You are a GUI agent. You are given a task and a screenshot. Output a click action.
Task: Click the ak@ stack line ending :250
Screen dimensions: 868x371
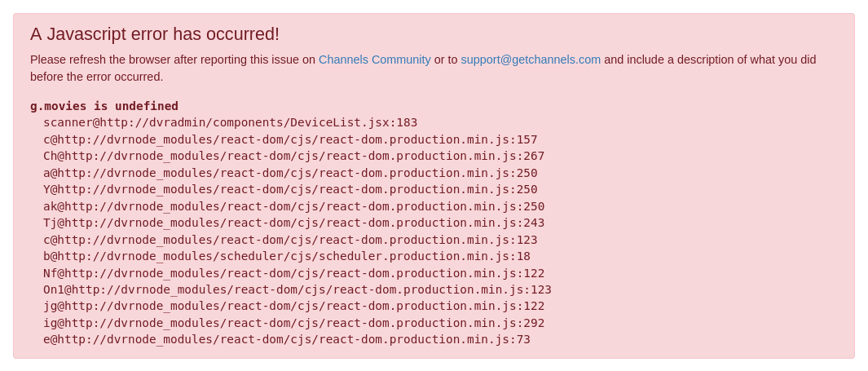(x=293, y=206)
